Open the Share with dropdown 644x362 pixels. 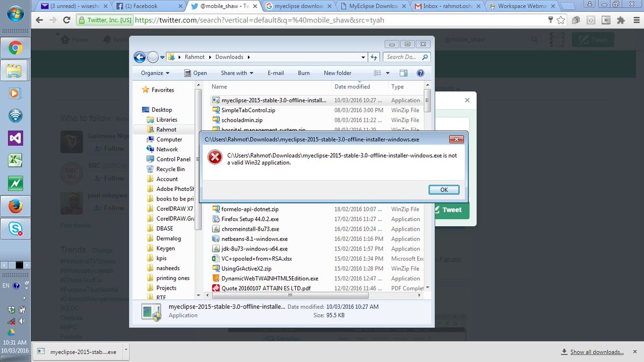(x=237, y=73)
